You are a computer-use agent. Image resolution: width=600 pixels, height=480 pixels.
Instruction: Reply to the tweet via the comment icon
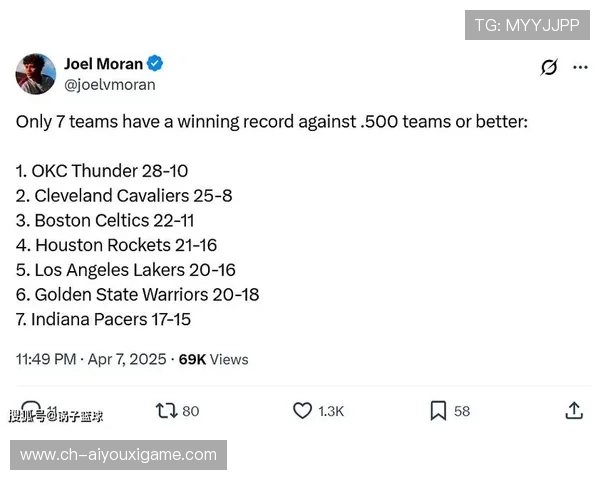[x=32, y=410]
